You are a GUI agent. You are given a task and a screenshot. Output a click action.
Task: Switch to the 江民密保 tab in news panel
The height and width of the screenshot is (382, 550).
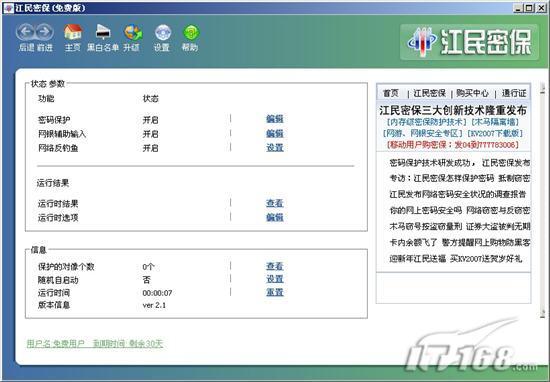[x=429, y=93]
